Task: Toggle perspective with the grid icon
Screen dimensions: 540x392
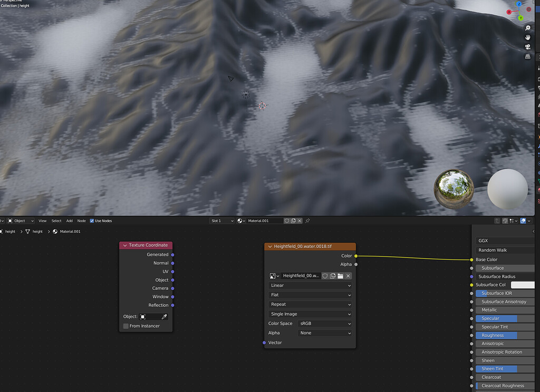Action: 527,56
